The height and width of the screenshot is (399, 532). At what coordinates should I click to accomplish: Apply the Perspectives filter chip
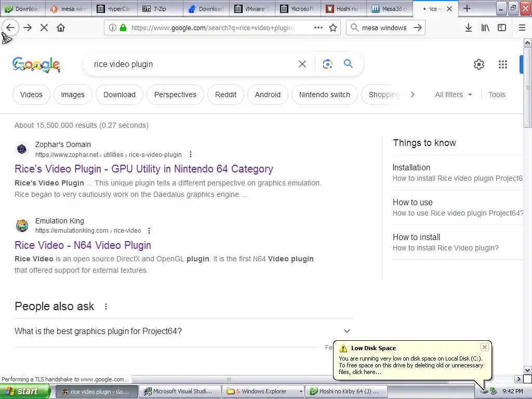click(x=175, y=95)
